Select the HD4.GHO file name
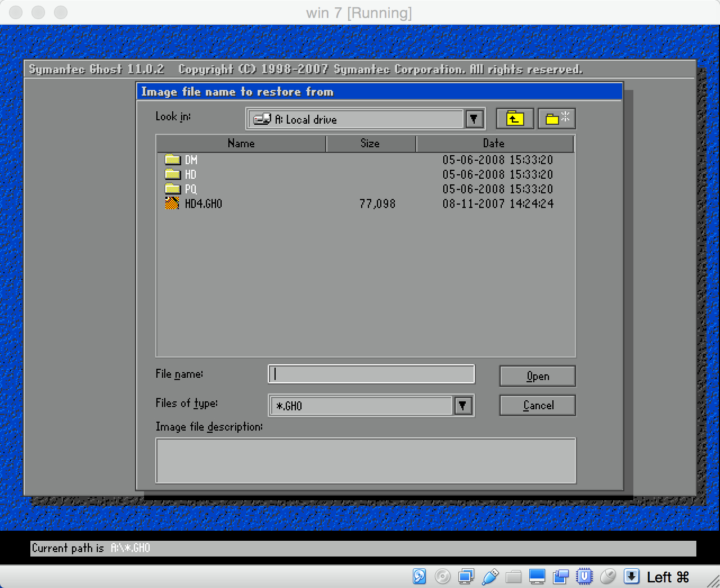Screen dimensions: 720x588 [x=204, y=204]
